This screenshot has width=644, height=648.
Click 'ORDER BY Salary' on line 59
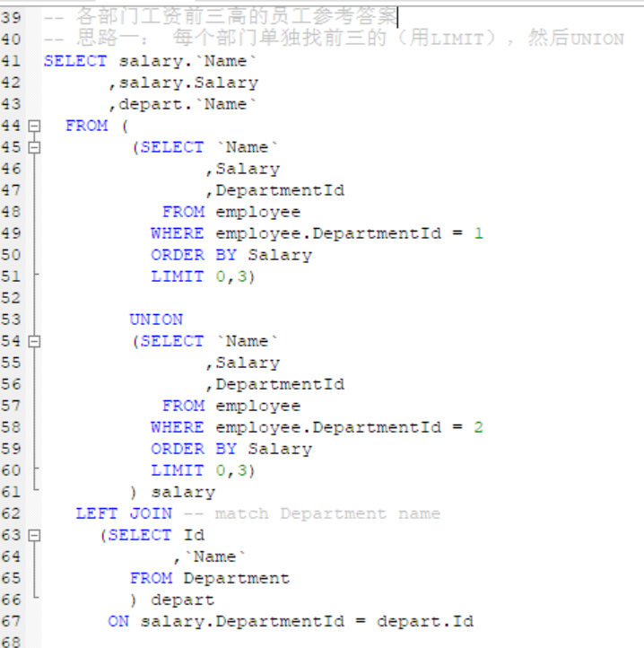tap(231, 450)
